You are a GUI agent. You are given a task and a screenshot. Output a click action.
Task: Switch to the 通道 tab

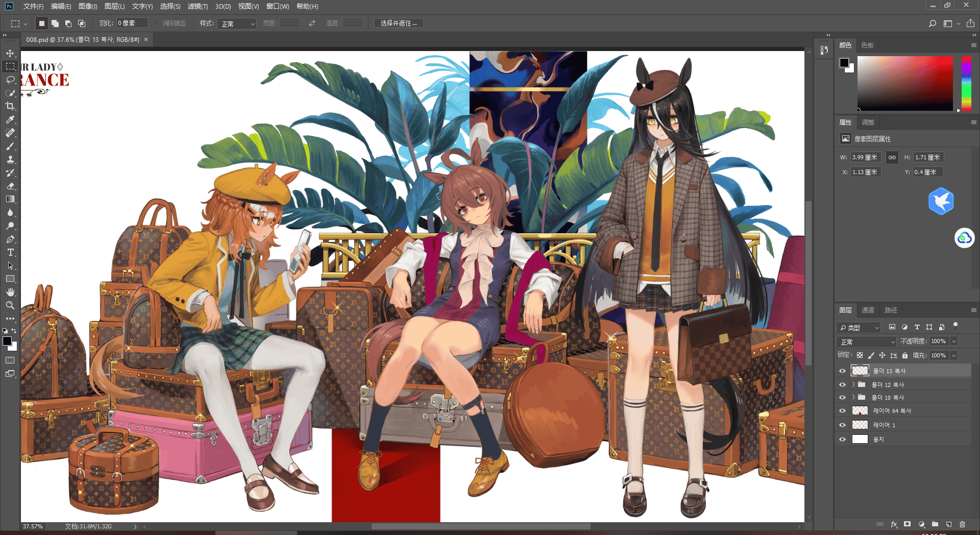868,310
